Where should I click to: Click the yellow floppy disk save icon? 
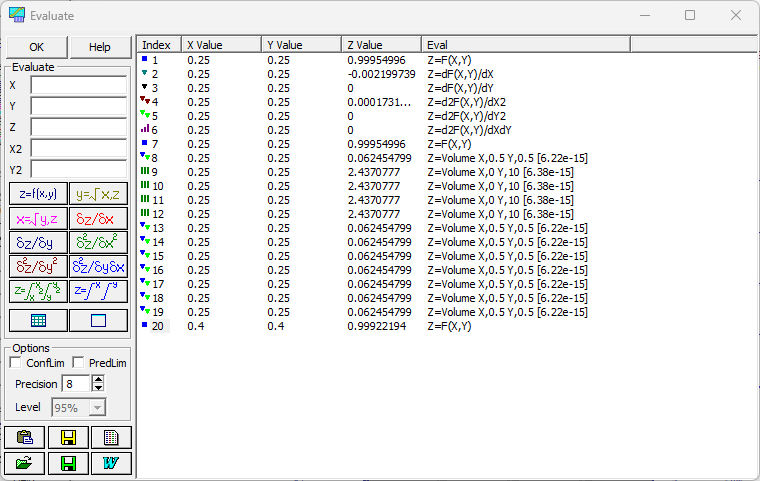point(68,437)
